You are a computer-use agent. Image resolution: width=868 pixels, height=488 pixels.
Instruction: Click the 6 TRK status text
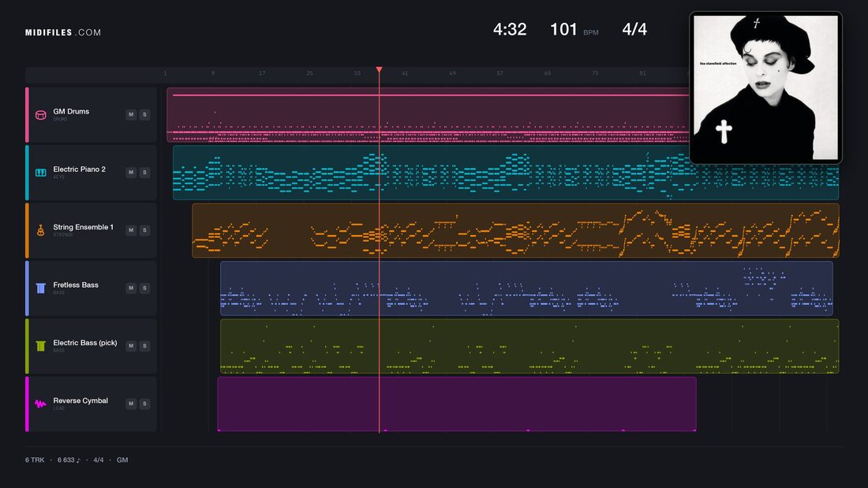click(34, 460)
